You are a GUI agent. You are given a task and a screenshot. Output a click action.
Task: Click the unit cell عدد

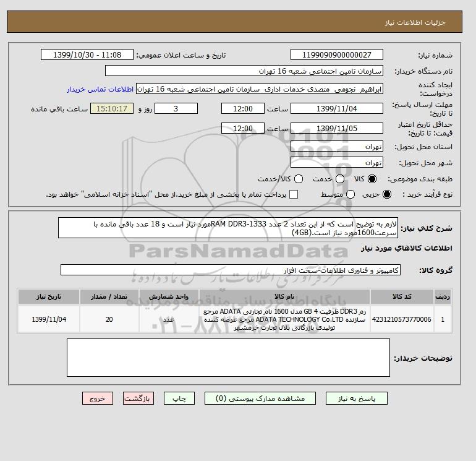[x=169, y=319]
